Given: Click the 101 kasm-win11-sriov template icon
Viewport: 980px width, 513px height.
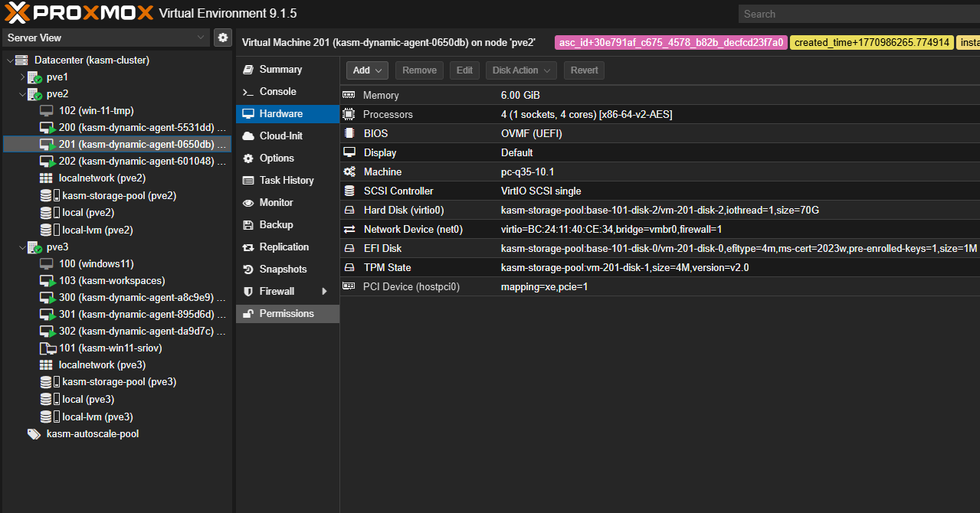Looking at the screenshot, I should 47,348.
